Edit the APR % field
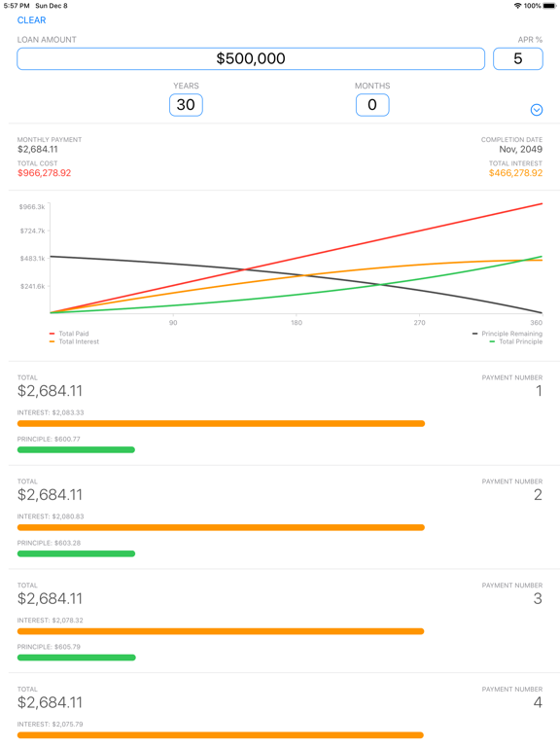This screenshot has height=747, width=560. tap(517, 58)
